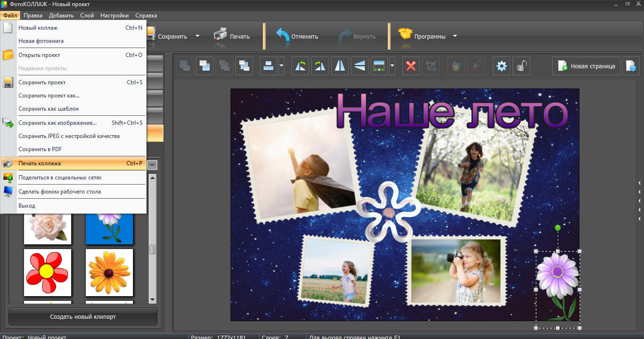Image resolution: width=644 pixels, height=339 pixels.
Task: Flip the selected object horizontally
Action: pos(340,66)
